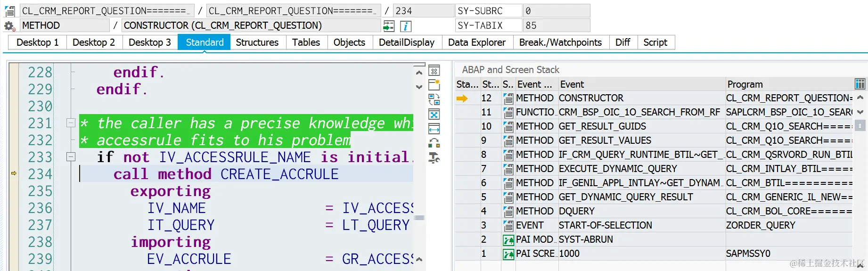868x271 pixels.
Task: Click stack list scroll down arrow below up arrow
Action: coord(860,112)
